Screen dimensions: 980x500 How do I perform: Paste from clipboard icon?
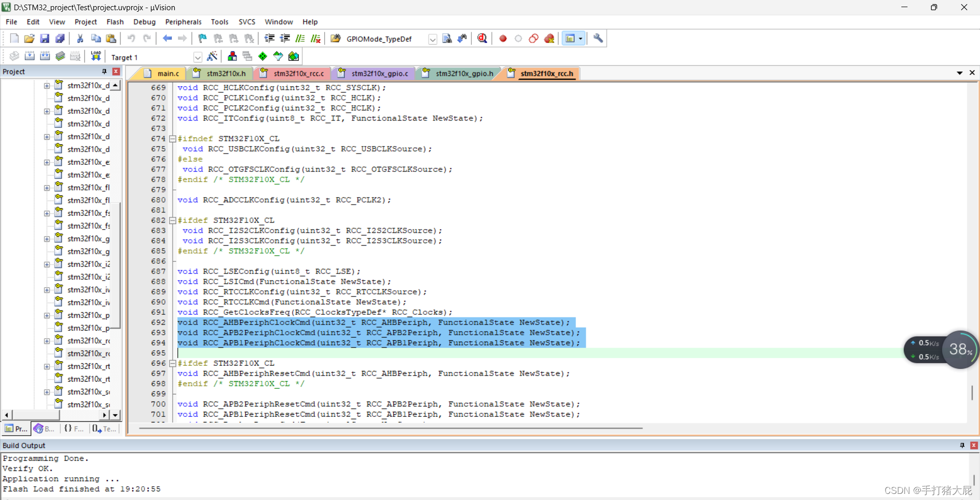[111, 38]
